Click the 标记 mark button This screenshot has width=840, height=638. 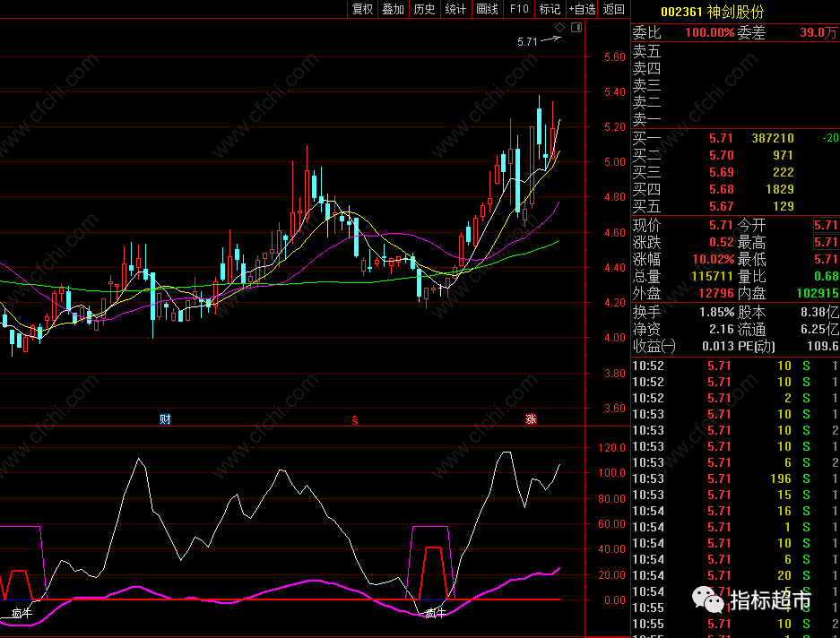coord(550,9)
